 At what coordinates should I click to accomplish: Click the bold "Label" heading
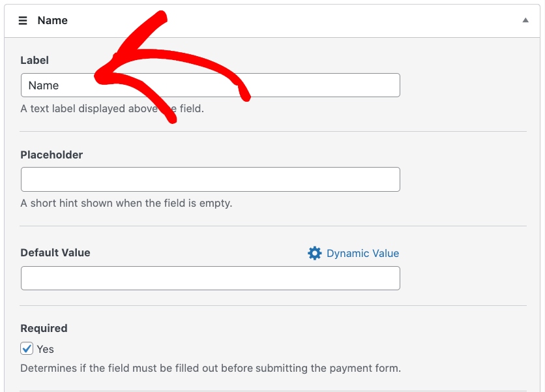tap(35, 60)
